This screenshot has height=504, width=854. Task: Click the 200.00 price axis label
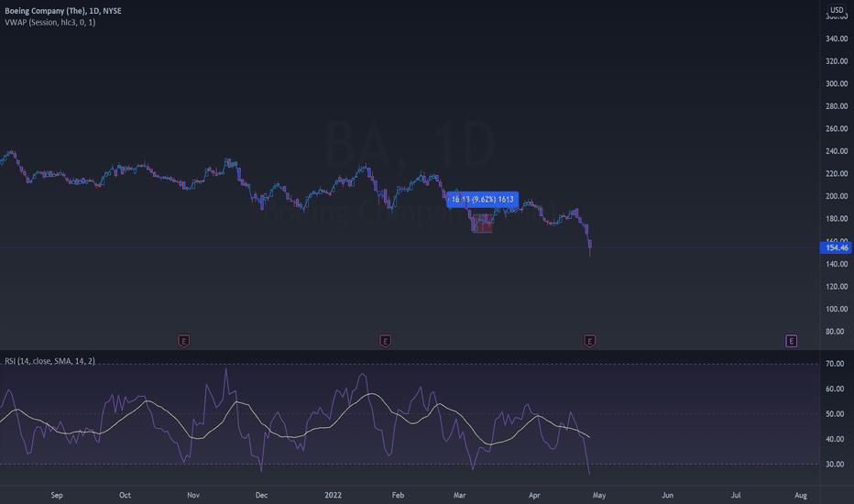(837, 196)
